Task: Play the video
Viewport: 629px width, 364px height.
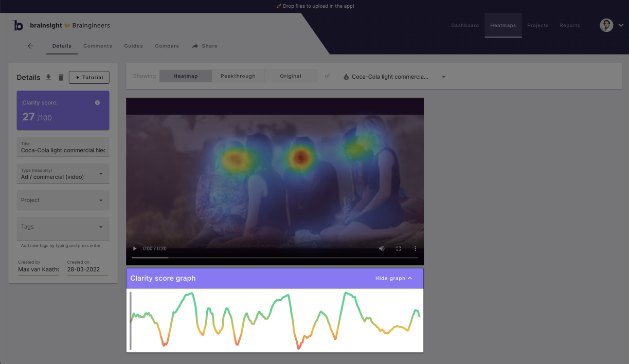Action: click(135, 248)
